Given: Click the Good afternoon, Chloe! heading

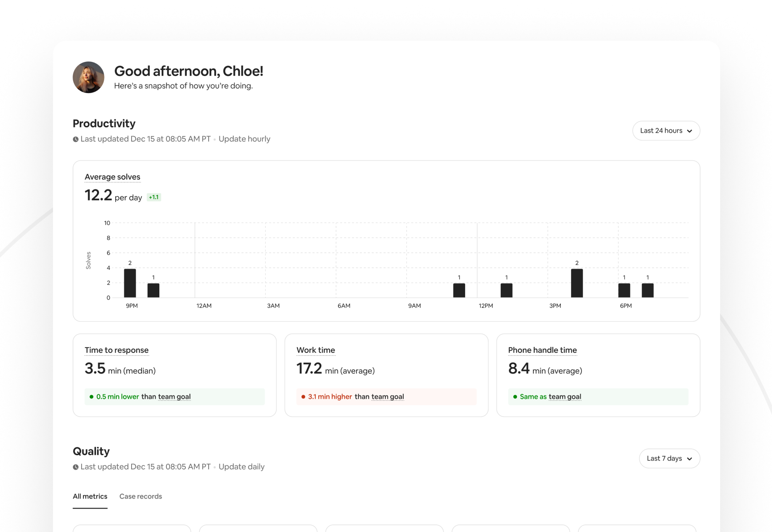Looking at the screenshot, I should (x=189, y=71).
